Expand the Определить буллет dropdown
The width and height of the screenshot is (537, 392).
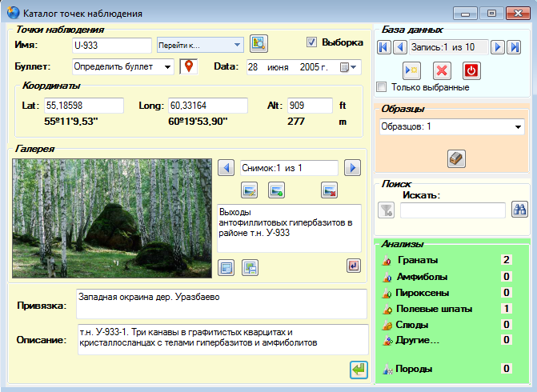pyautogui.click(x=123, y=66)
